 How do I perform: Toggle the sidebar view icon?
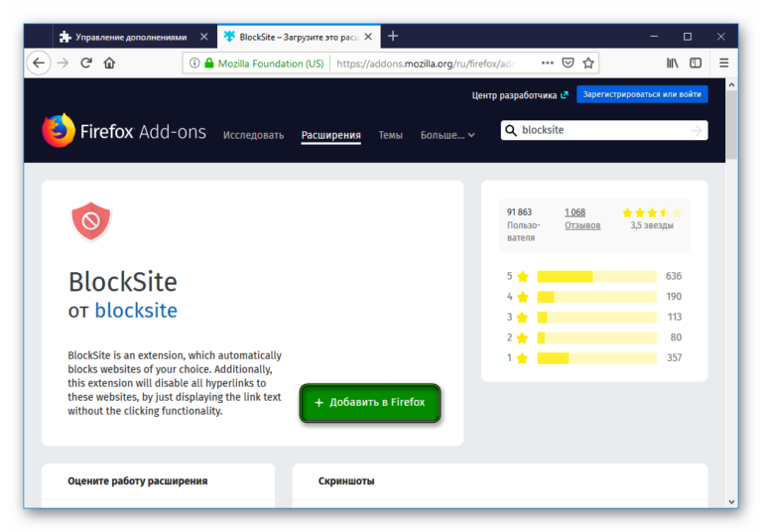tap(696, 63)
